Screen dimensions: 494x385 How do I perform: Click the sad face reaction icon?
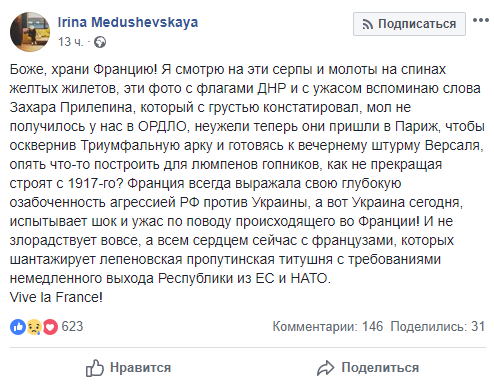[x=34, y=327]
